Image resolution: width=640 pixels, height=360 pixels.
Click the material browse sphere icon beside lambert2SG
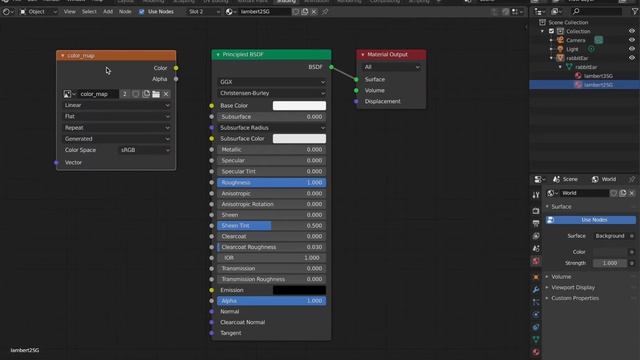click(230, 12)
